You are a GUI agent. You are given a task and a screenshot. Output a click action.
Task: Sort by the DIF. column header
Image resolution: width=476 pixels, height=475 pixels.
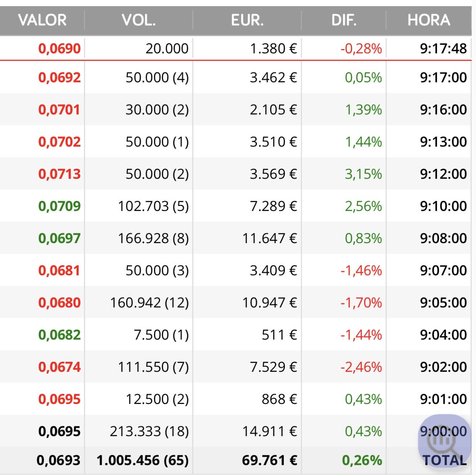coord(344,20)
